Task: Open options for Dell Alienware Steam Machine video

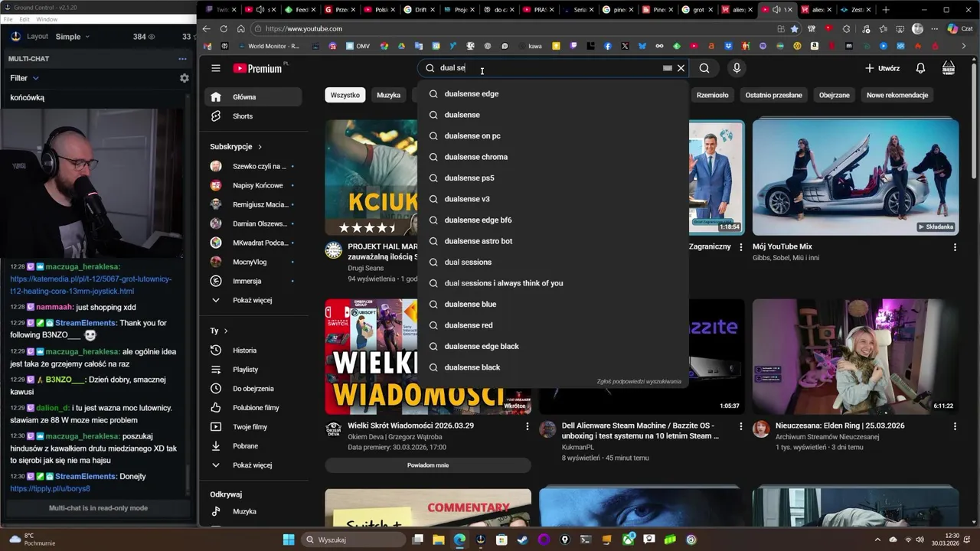Action: (740, 426)
